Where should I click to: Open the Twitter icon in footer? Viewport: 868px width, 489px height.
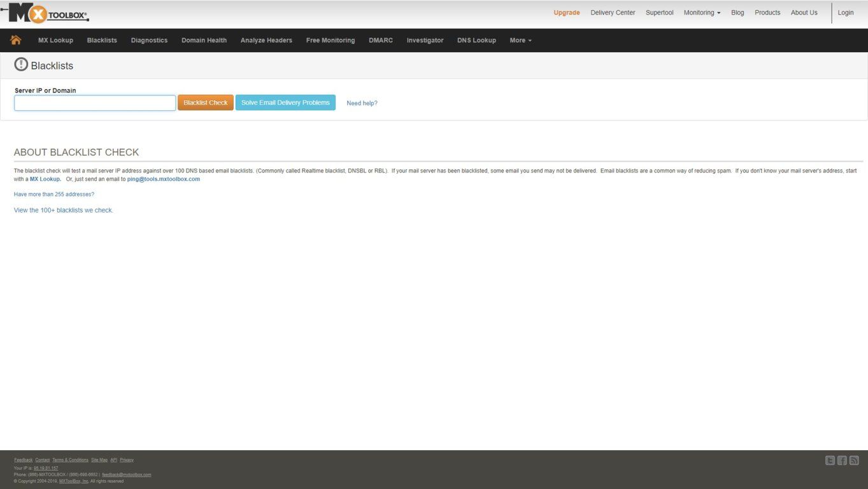pyautogui.click(x=830, y=460)
